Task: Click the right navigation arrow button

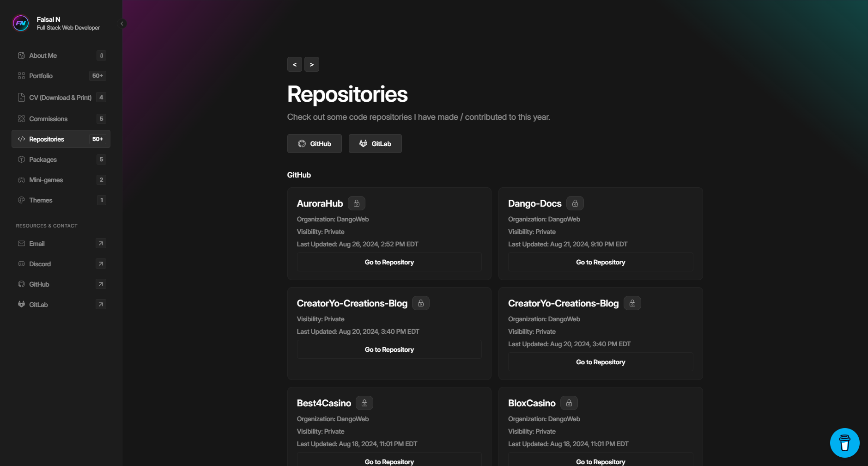Action: point(312,64)
